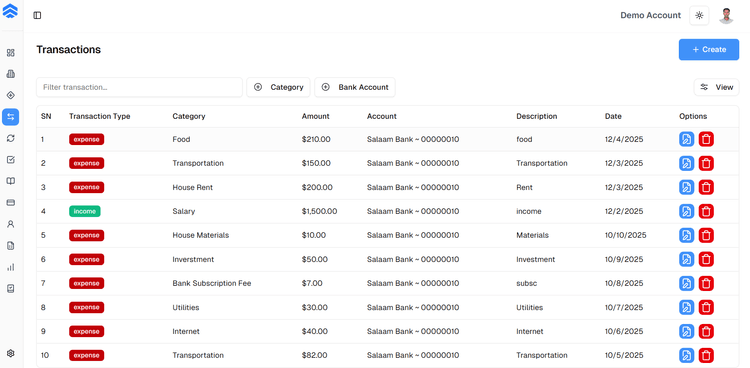The height and width of the screenshot is (368, 750).
Task: Open the bar chart sidebar icon
Action: [x=11, y=267]
